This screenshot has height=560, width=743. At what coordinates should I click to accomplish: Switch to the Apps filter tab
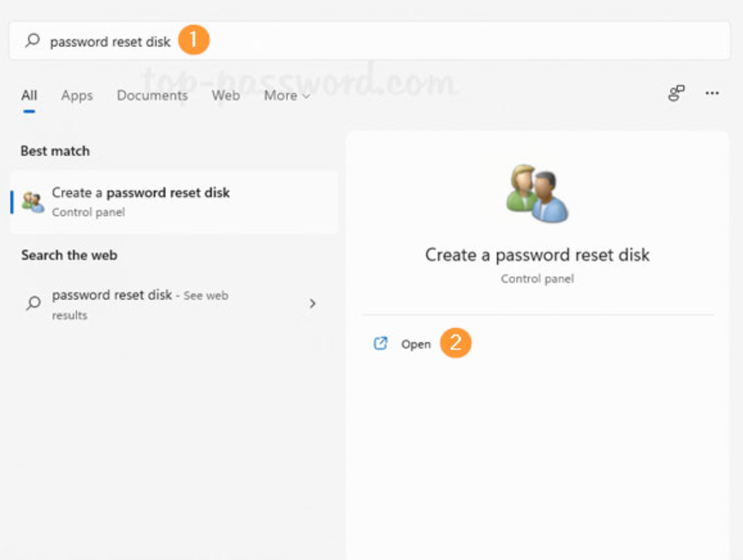[x=76, y=96]
